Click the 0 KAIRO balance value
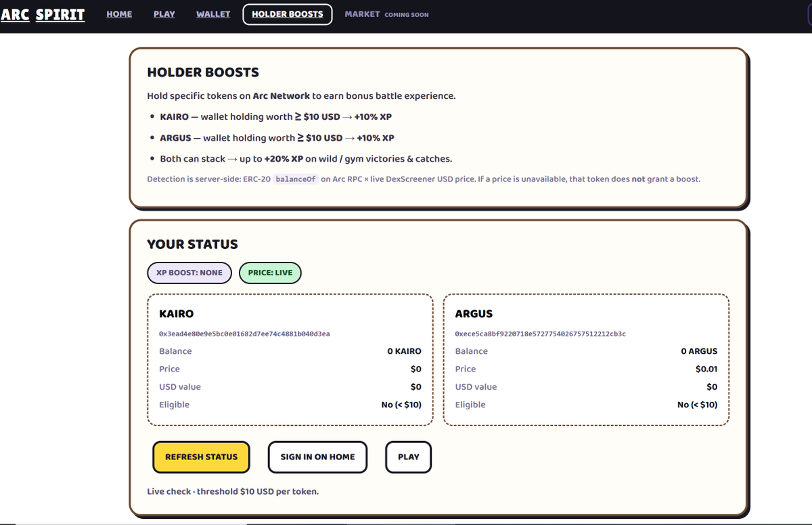The image size is (812, 525). [405, 351]
